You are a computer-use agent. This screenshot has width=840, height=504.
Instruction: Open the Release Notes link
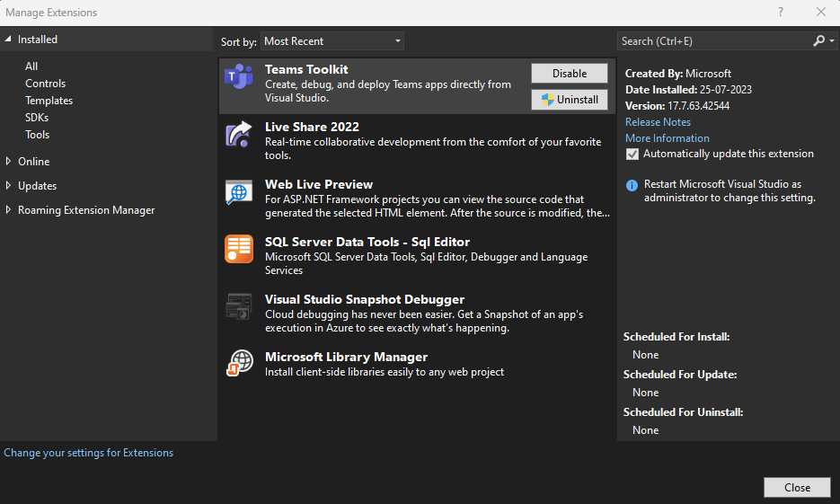coord(658,122)
